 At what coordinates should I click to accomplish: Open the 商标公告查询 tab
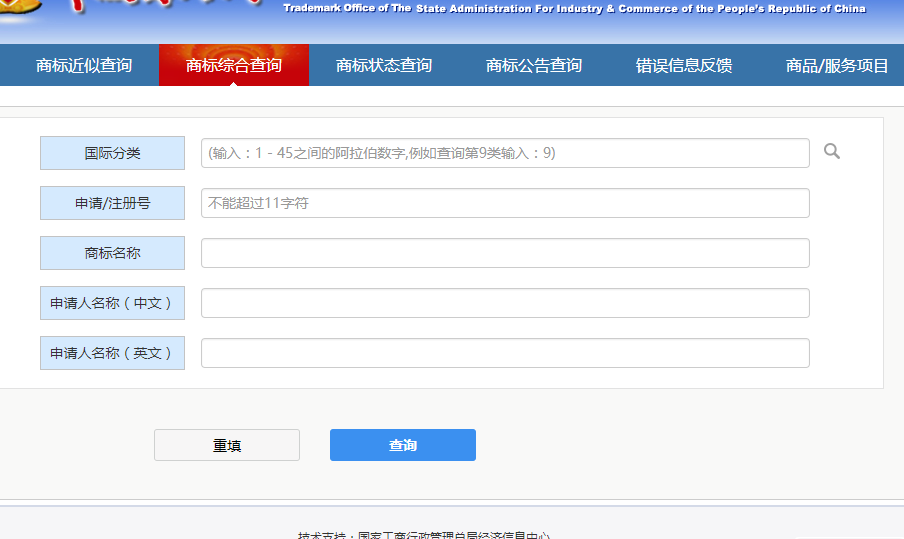(x=534, y=65)
